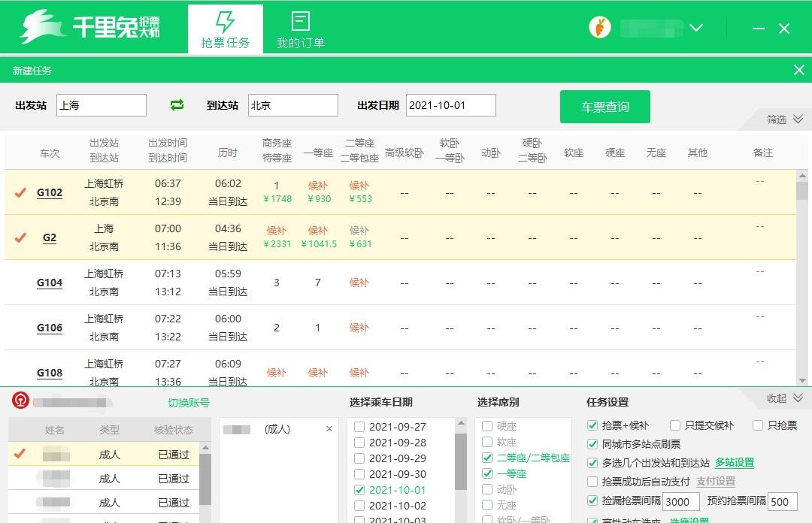Open G2 train number link

pyautogui.click(x=49, y=237)
